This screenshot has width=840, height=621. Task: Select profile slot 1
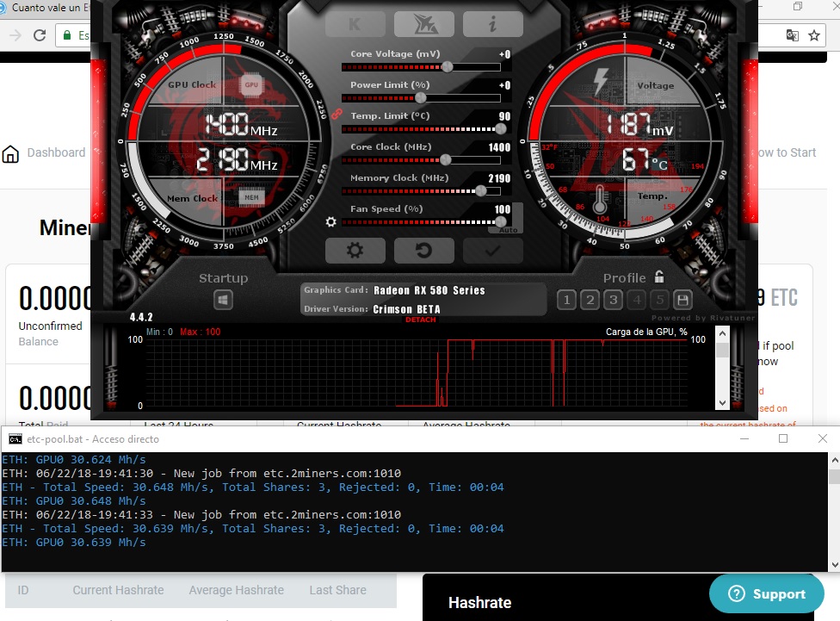567,300
